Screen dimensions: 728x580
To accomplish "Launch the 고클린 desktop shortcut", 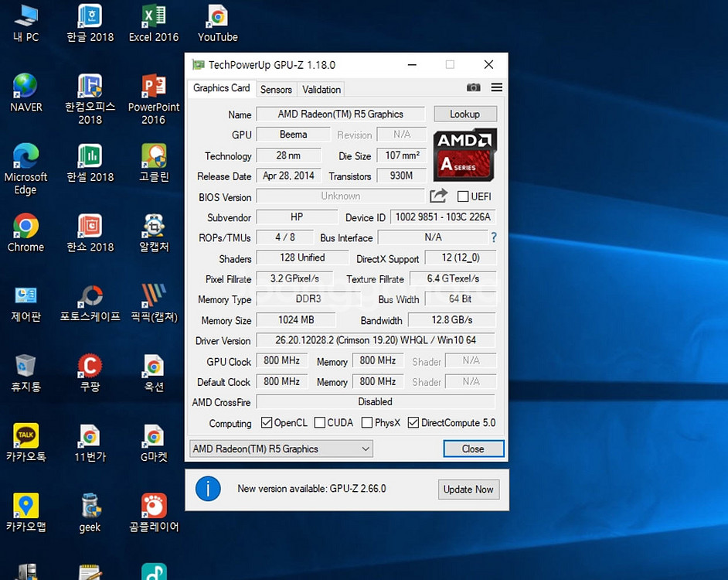I will coord(154,163).
